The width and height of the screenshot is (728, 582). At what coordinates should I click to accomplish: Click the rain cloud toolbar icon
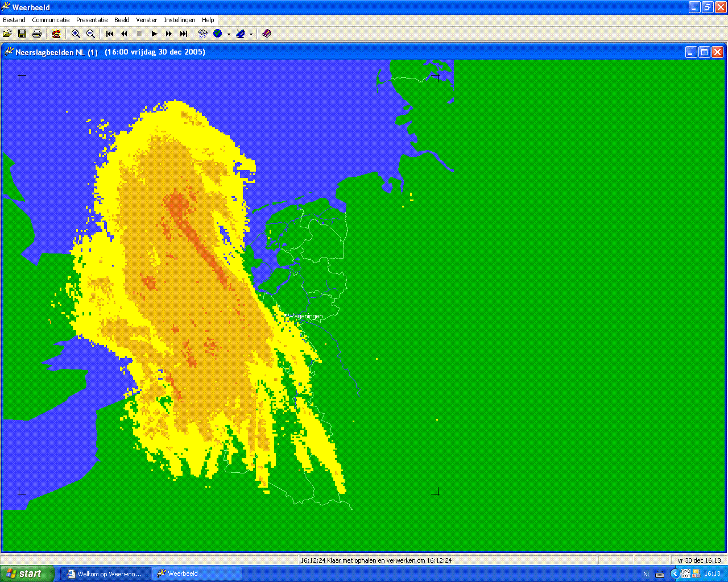[x=202, y=34]
